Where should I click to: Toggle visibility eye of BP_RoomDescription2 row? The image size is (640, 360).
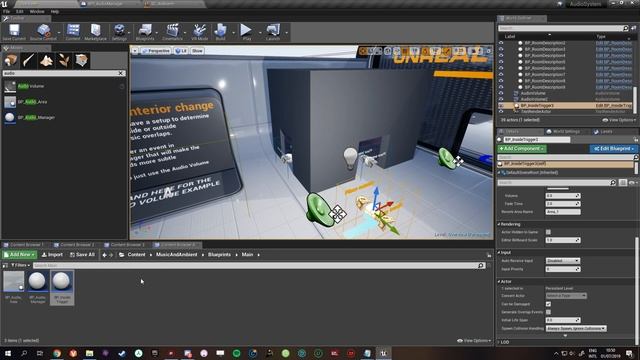click(501, 43)
